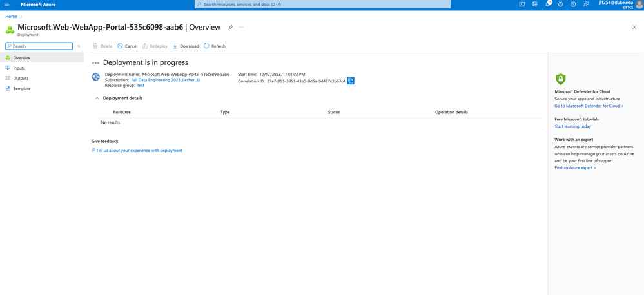Click the Type column header

coord(225,113)
